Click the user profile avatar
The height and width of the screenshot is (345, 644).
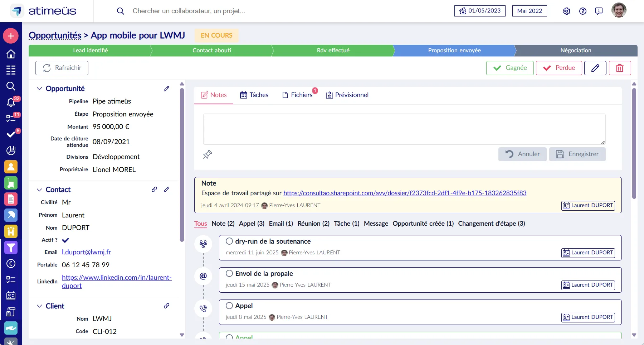pyautogui.click(x=619, y=10)
